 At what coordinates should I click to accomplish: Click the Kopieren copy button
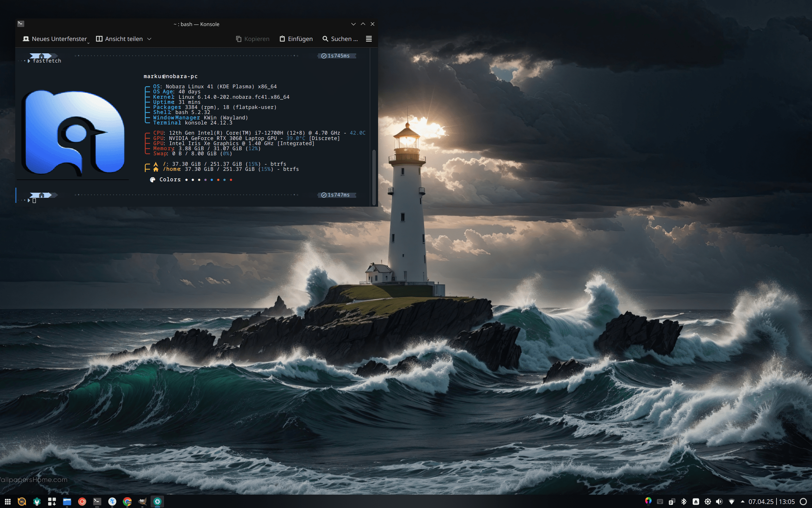point(252,39)
